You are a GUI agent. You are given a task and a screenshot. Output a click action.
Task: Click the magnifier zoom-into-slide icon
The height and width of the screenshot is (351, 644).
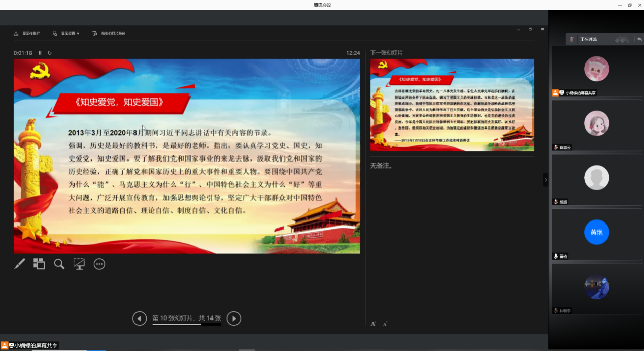[x=59, y=264]
